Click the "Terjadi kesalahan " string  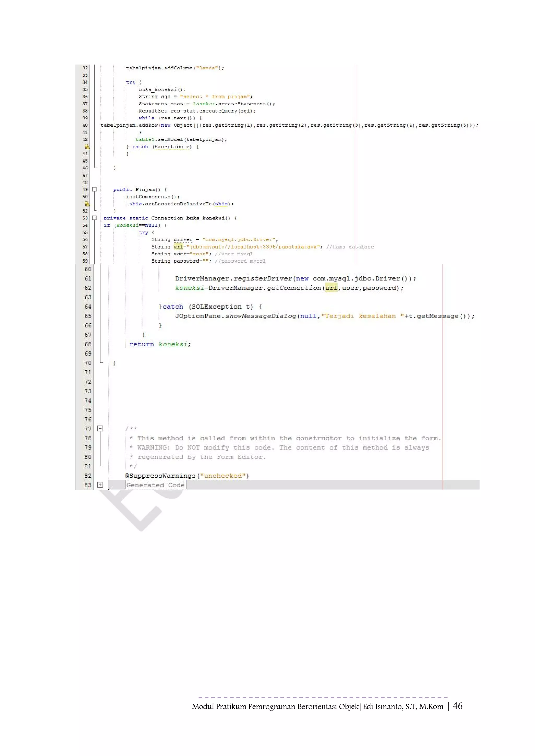pos(363,316)
